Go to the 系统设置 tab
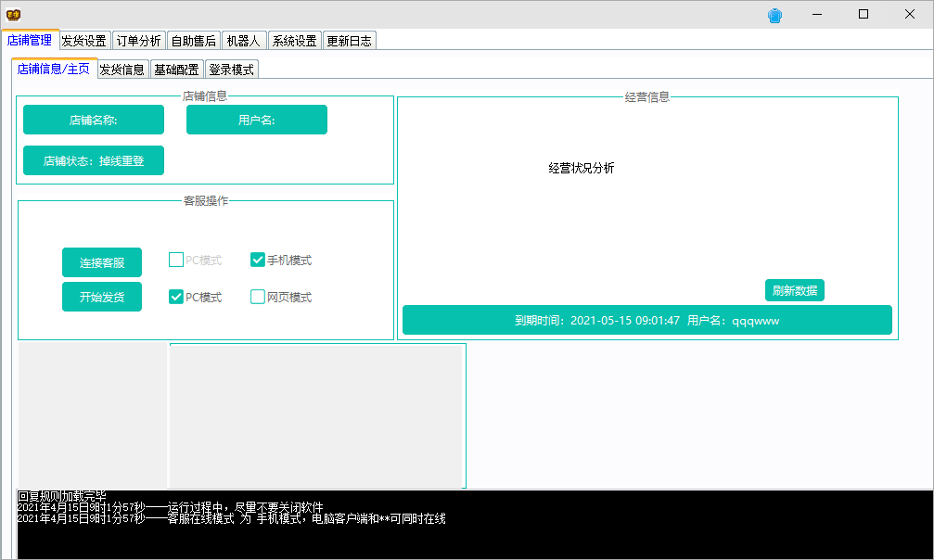The height and width of the screenshot is (560, 934). point(293,40)
